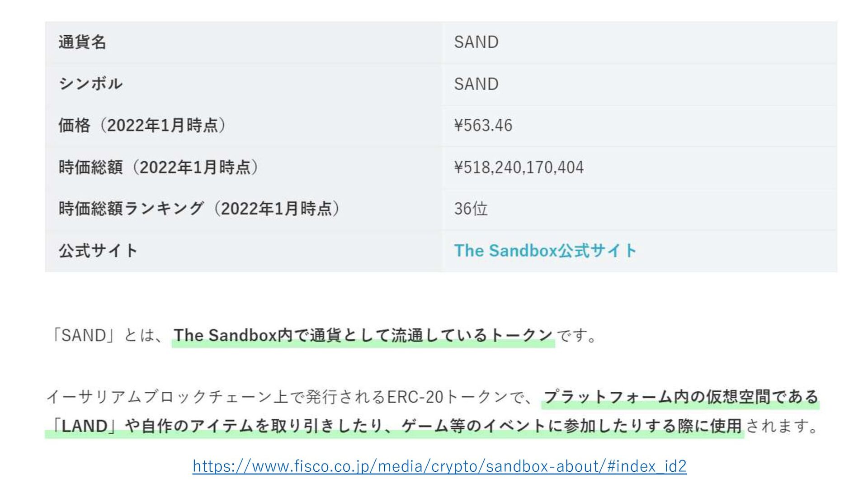
Task: Select the 36位 ranking value
Action: [471, 209]
